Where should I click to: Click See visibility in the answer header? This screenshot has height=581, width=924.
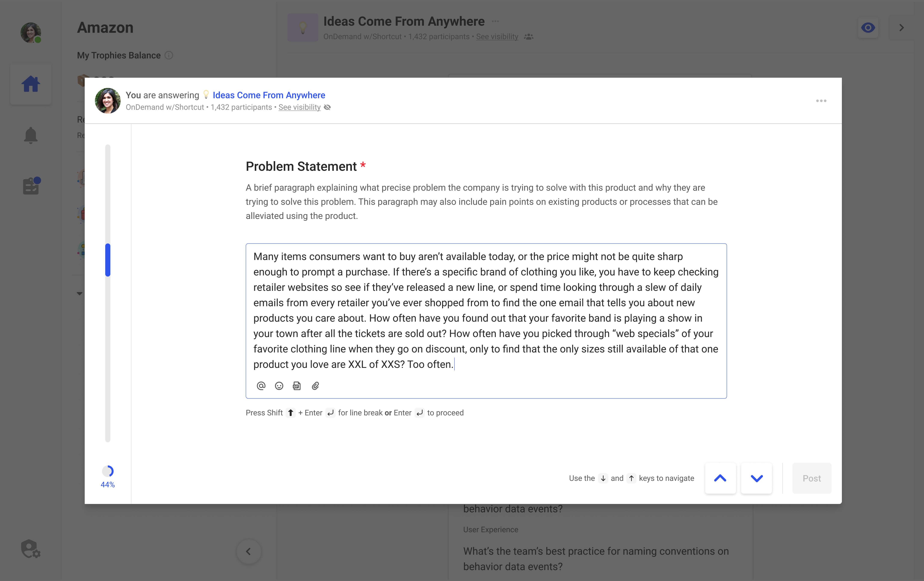[300, 107]
